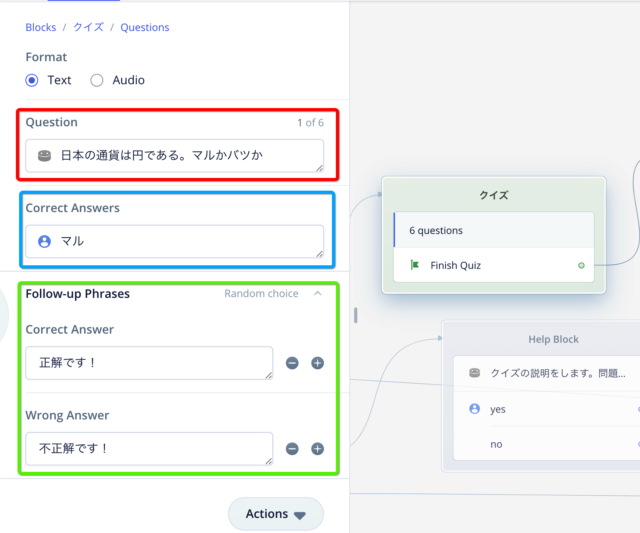Click the user icon in Correct Answers field
640x533 pixels.
point(44,242)
